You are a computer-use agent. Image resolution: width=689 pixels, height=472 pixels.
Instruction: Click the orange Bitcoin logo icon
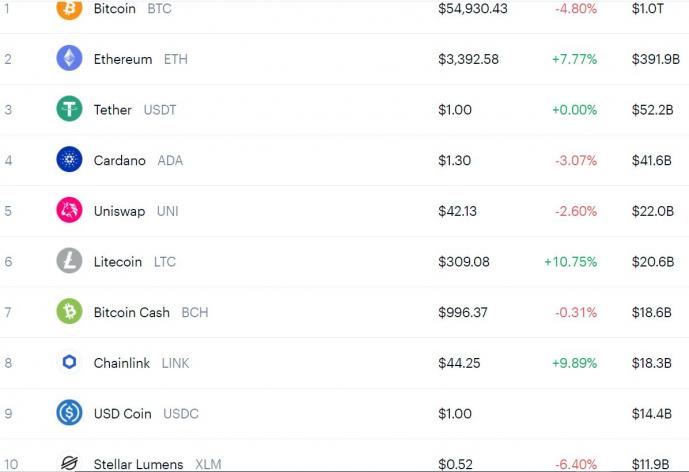[69, 8]
